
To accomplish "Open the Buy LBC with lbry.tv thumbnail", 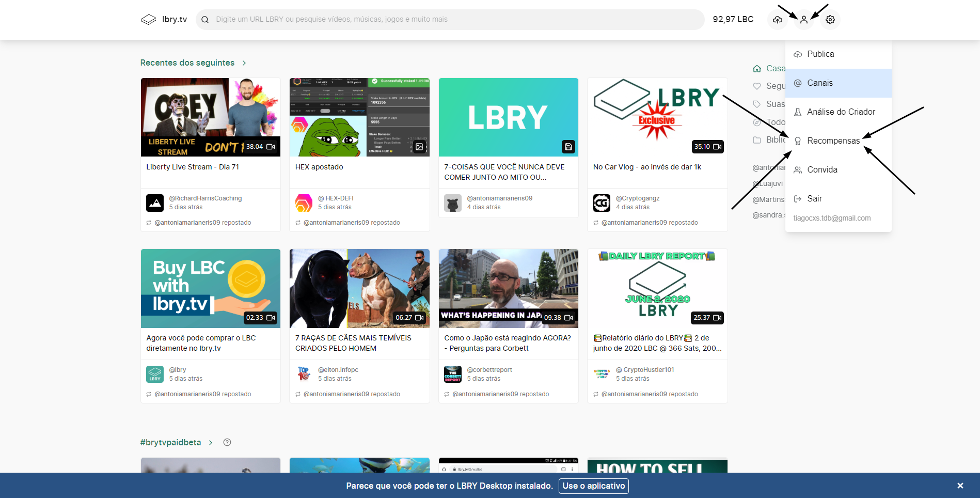I will 211,289.
